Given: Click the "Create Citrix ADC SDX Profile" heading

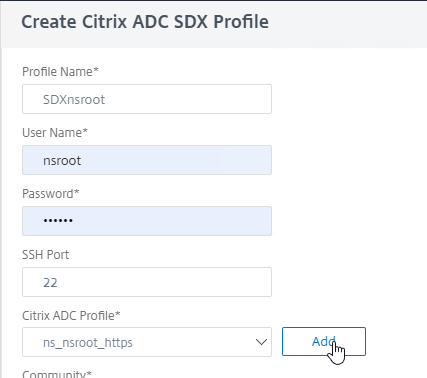Looking at the screenshot, I should pos(145,22).
